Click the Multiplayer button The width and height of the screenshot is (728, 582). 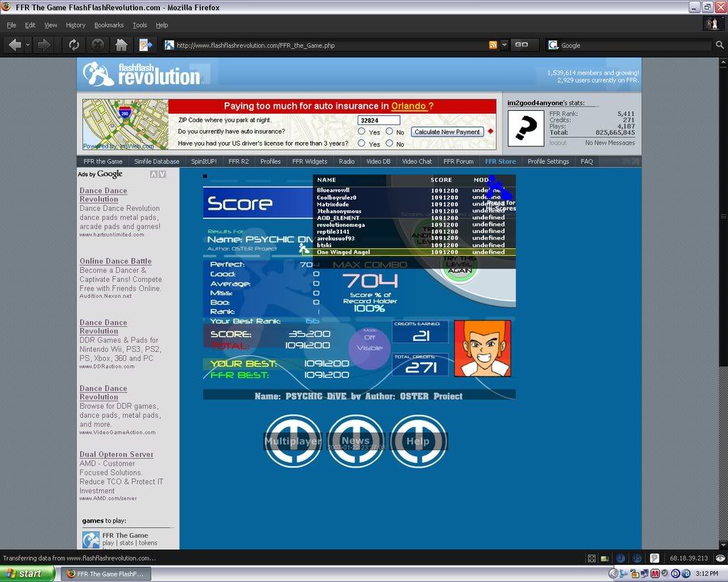click(292, 441)
